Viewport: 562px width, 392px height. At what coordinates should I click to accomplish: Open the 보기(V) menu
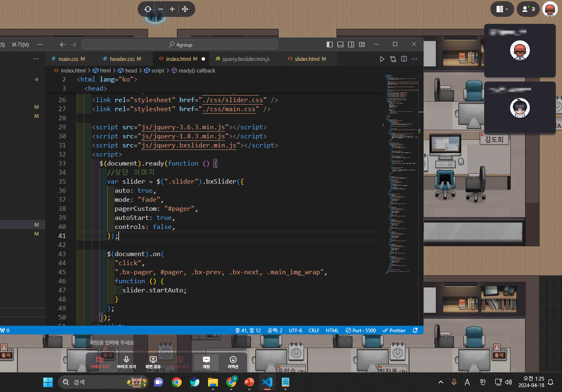point(20,44)
